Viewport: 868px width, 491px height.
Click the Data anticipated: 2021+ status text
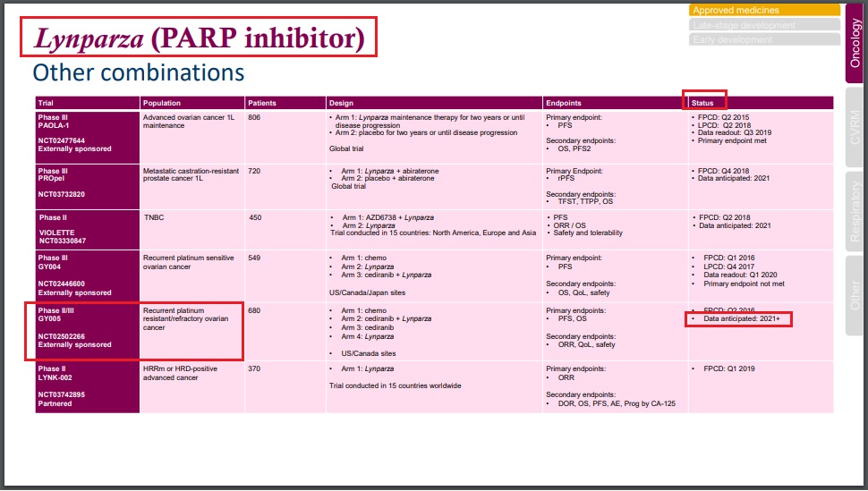pos(743,319)
